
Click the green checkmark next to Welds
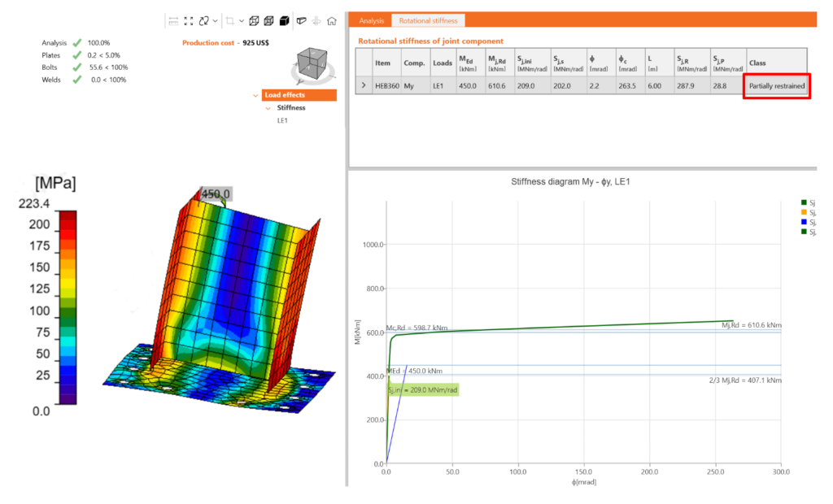tap(77, 79)
